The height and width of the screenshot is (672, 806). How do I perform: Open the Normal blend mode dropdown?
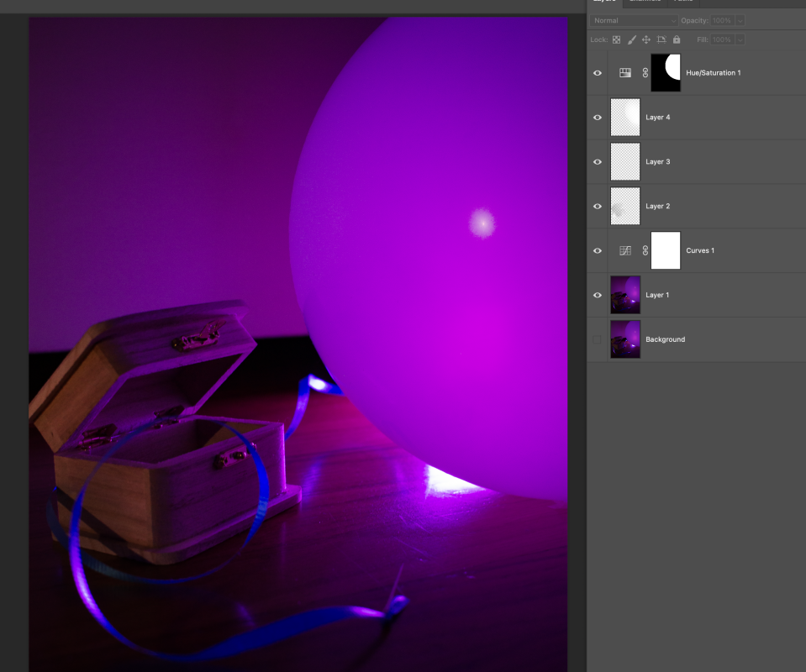(634, 20)
